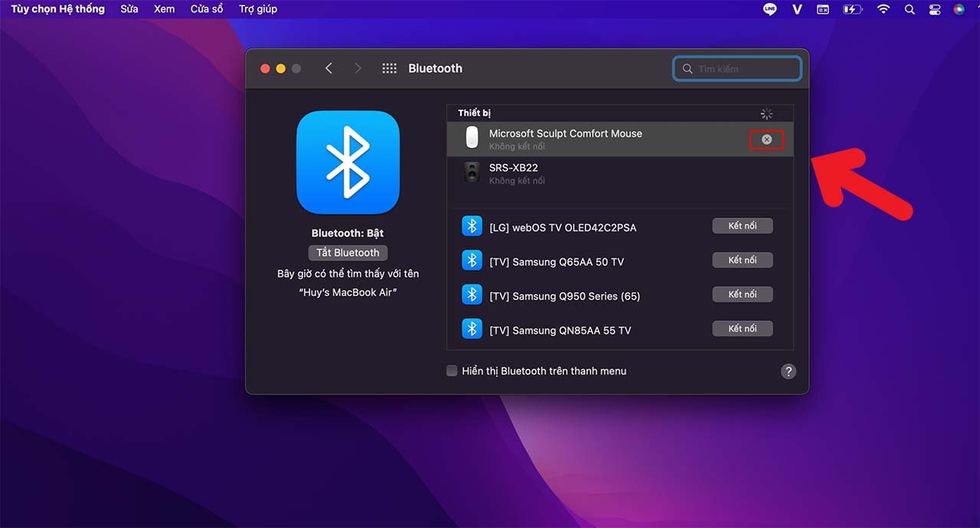The image size is (980, 528).
Task: Open the Wi-Fi icon in the menu bar
Action: 883,9
